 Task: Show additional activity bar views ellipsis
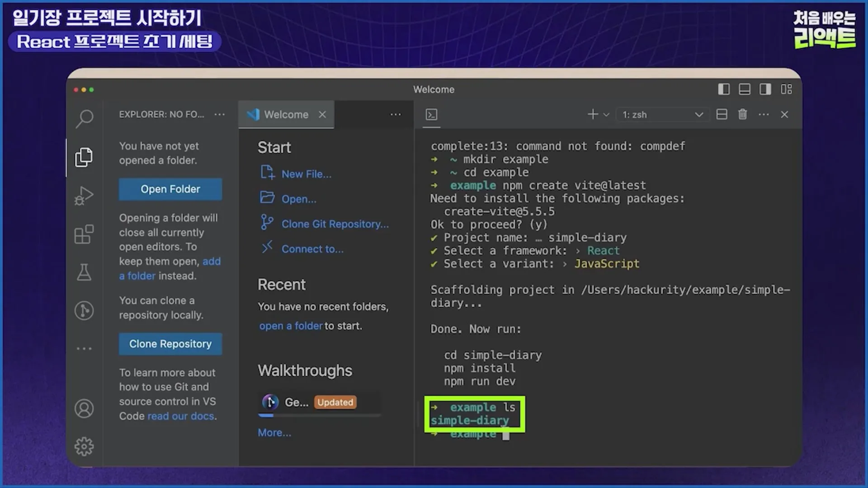(84, 348)
